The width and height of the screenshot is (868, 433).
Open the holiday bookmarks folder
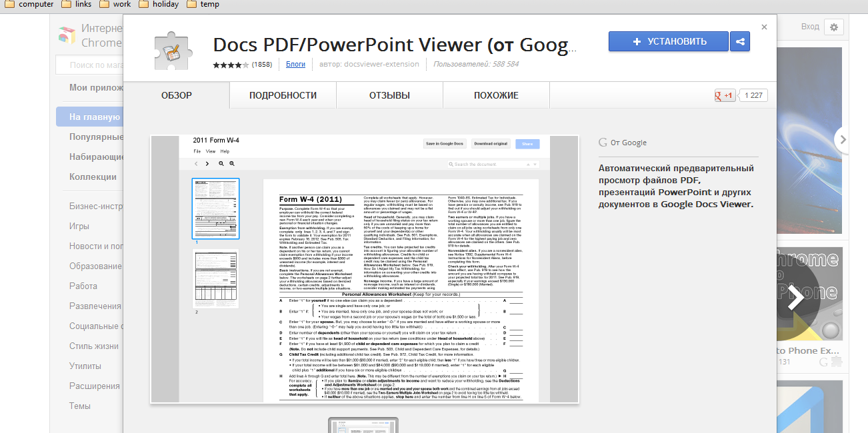[159, 4]
